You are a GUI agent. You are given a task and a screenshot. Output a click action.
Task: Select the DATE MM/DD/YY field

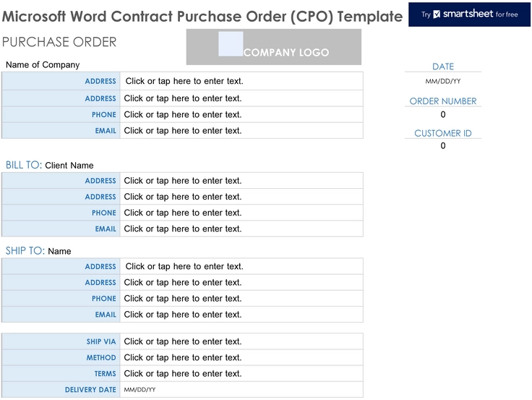pyautogui.click(x=443, y=81)
